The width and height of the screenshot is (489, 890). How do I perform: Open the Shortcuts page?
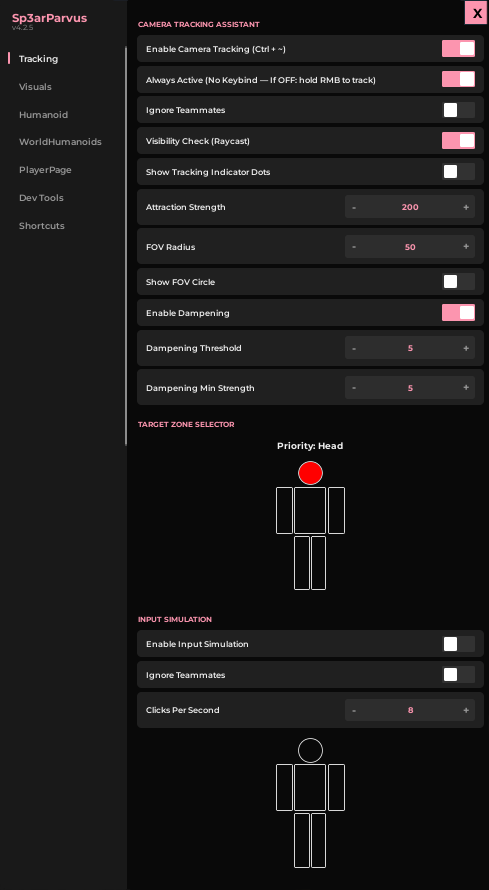[x=41, y=225]
